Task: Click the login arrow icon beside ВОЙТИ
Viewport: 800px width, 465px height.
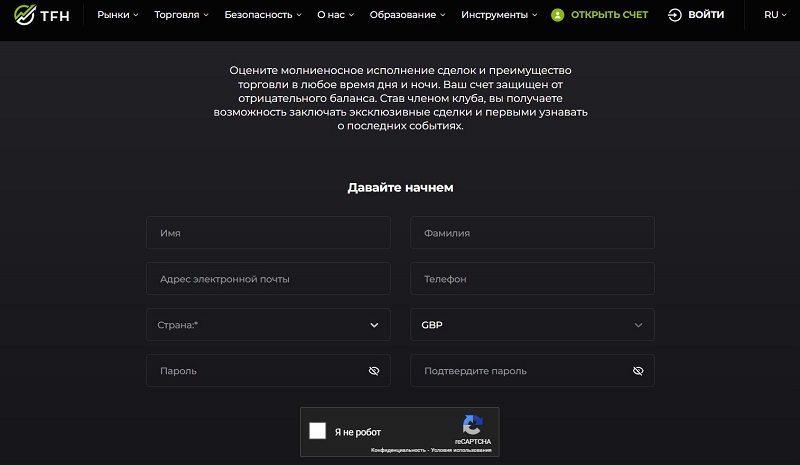Action: (674, 15)
